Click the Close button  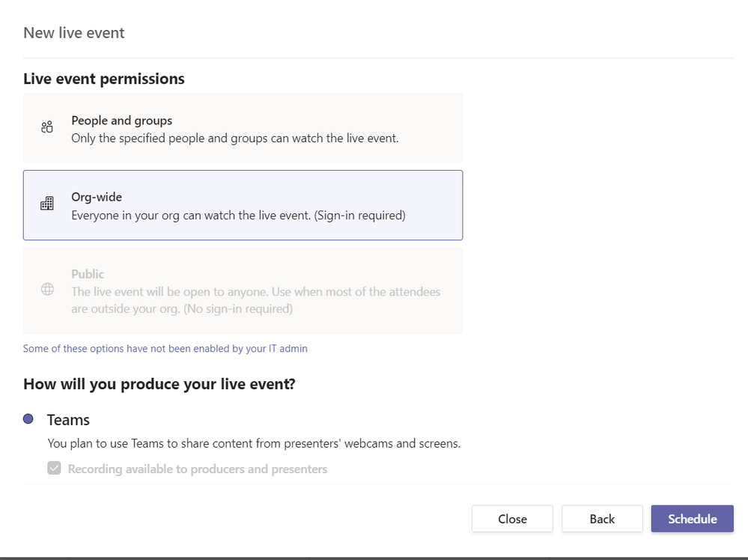pyautogui.click(x=512, y=519)
